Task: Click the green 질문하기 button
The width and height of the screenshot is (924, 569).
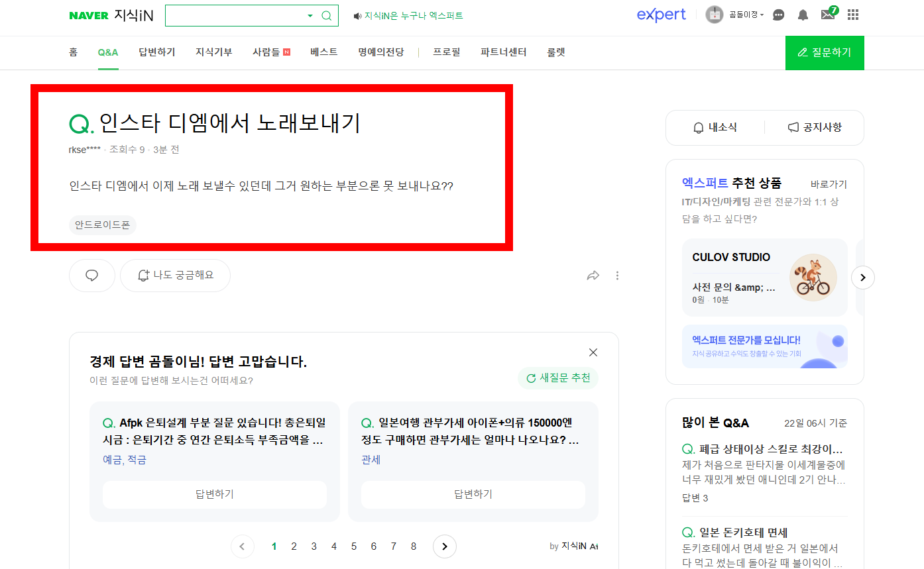Action: pos(825,53)
